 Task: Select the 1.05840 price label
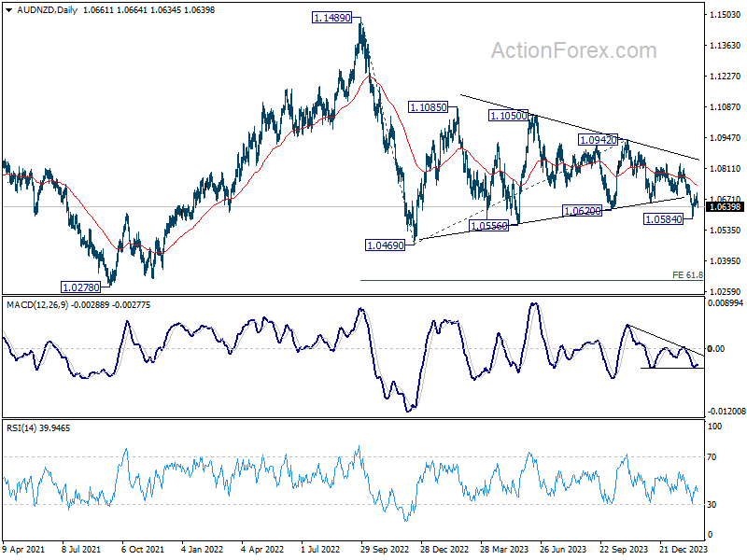coord(663,219)
